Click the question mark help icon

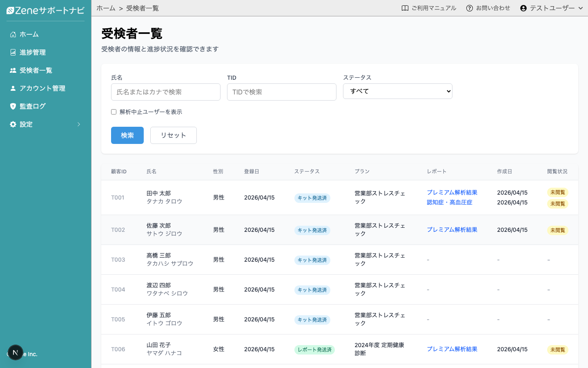tap(470, 8)
